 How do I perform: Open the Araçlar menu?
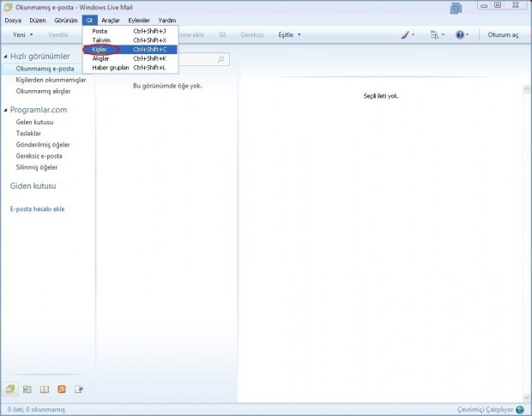point(111,21)
